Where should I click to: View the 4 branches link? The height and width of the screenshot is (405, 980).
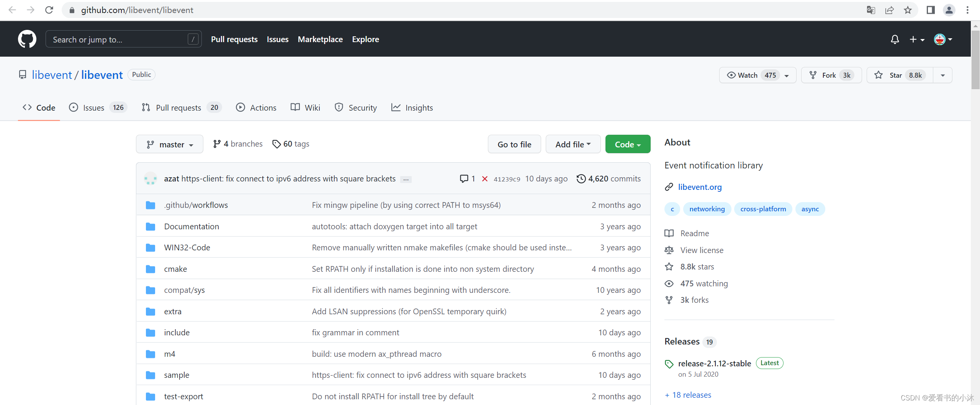point(238,144)
